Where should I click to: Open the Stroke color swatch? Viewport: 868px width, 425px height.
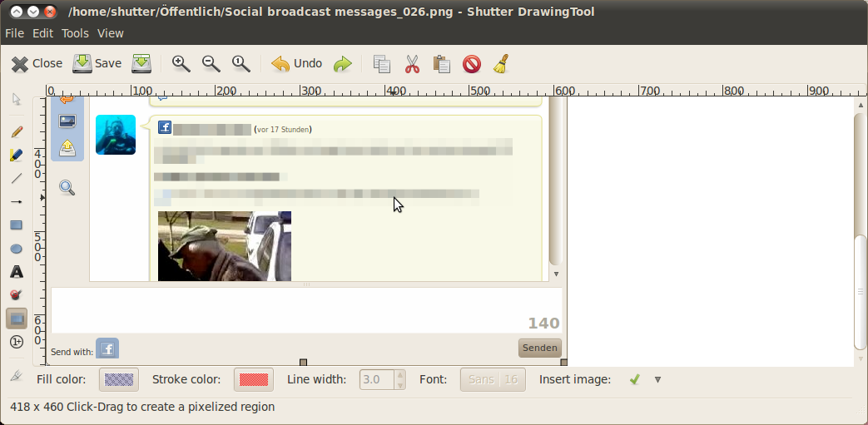[x=254, y=379]
